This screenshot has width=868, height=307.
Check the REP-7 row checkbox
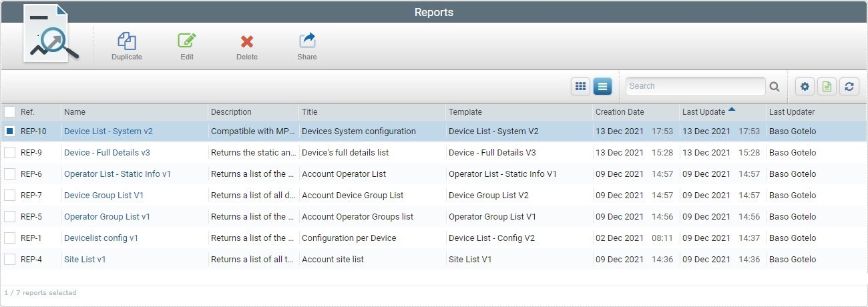point(9,196)
